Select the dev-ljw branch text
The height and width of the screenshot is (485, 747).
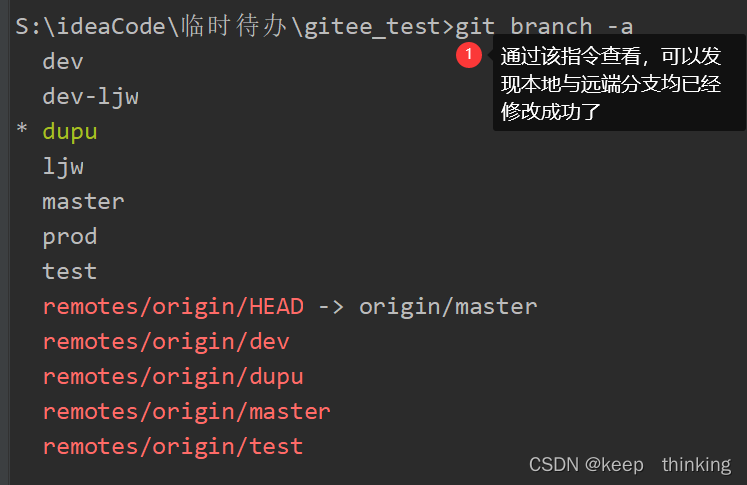click(91, 97)
